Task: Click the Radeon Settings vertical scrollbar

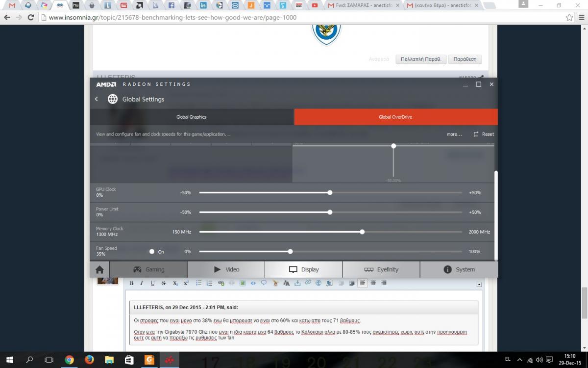Action: click(496, 215)
